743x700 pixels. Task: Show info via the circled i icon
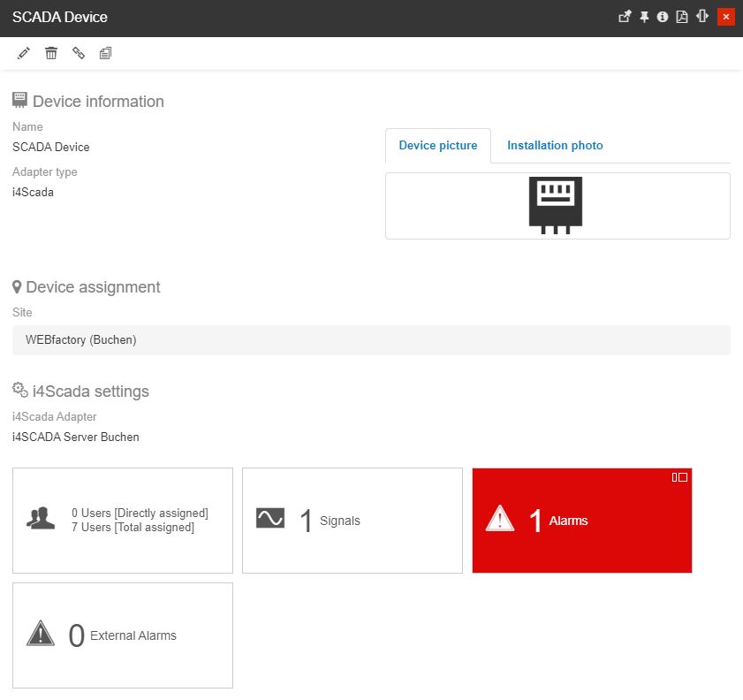(663, 17)
